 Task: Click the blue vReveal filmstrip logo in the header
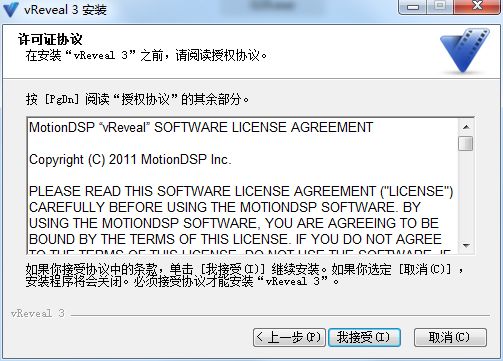[465, 50]
